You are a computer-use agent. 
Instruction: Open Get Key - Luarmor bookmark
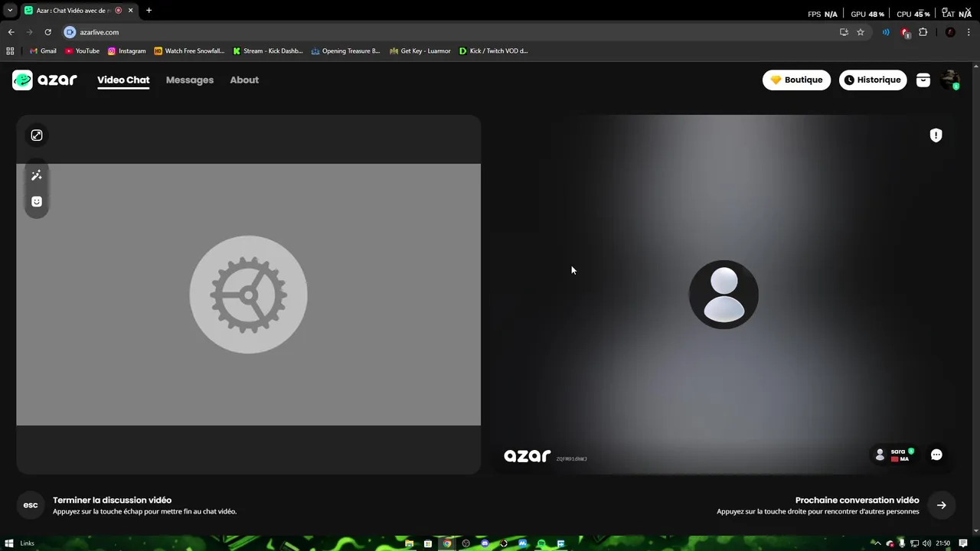tap(420, 51)
